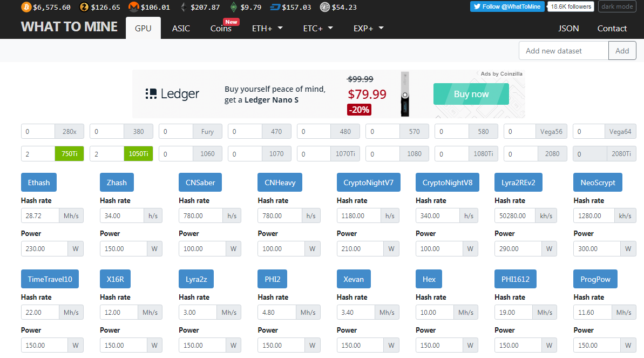
Task: Toggle the PHI2 algorithm button
Action: [x=272, y=279]
